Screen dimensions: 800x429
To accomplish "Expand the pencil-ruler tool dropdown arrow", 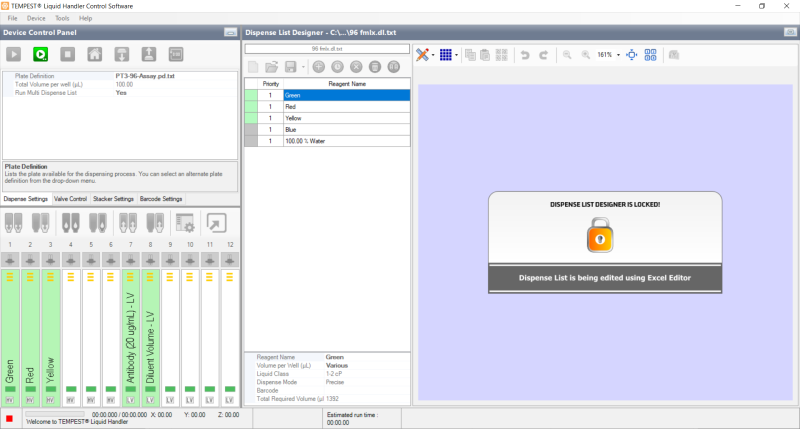I will (433, 55).
